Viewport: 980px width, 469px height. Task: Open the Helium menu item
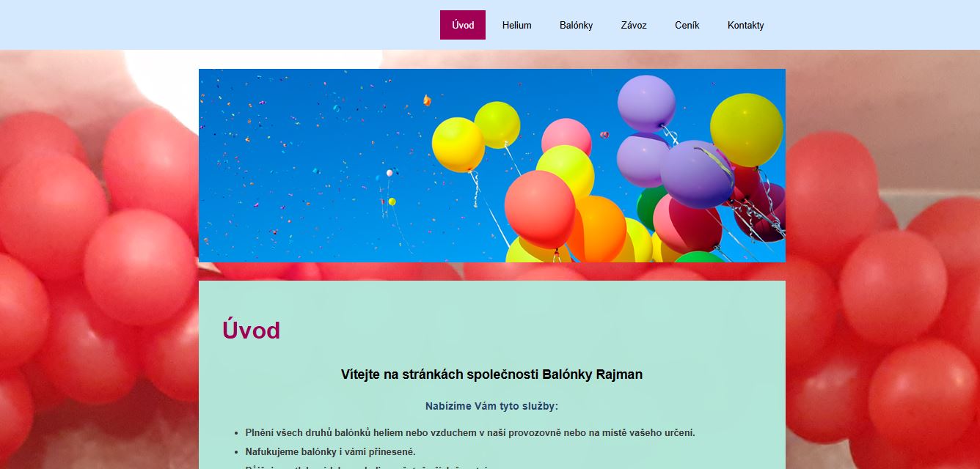516,25
